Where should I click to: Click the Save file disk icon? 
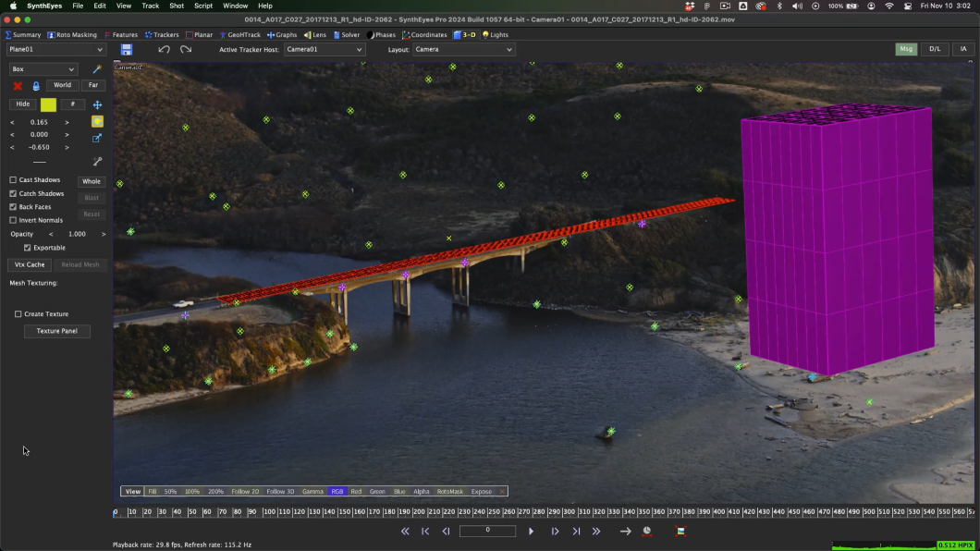tap(127, 50)
